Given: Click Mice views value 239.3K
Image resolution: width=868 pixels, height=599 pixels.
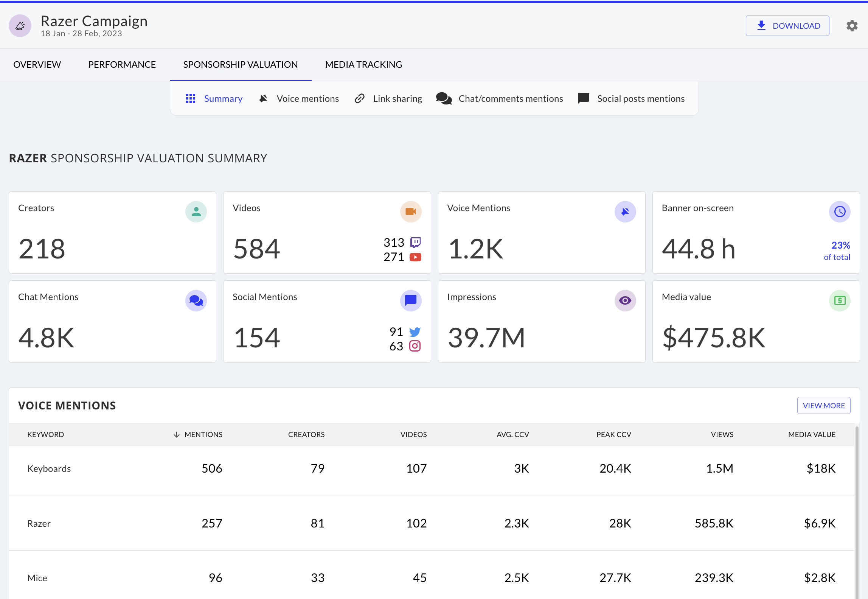Looking at the screenshot, I should pos(714,578).
